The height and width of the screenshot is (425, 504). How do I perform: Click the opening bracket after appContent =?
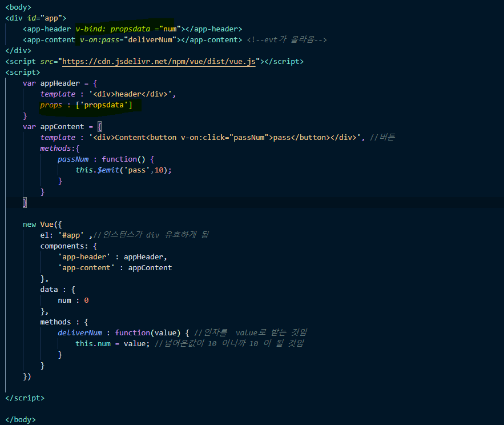(x=100, y=127)
